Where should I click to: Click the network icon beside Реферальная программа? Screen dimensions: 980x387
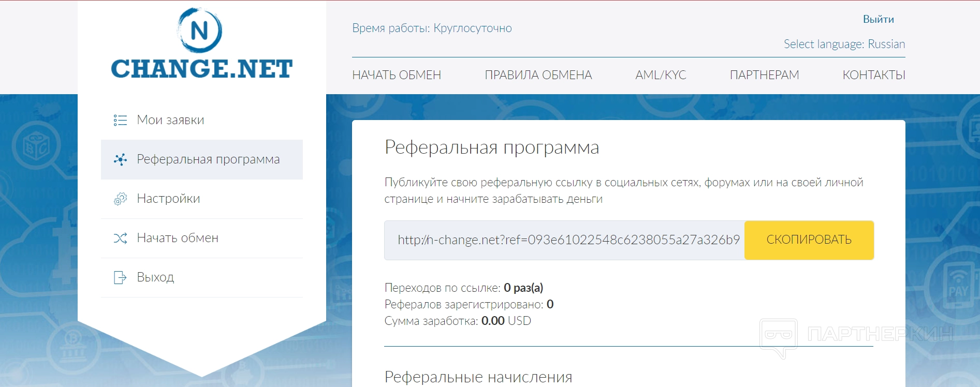[120, 159]
